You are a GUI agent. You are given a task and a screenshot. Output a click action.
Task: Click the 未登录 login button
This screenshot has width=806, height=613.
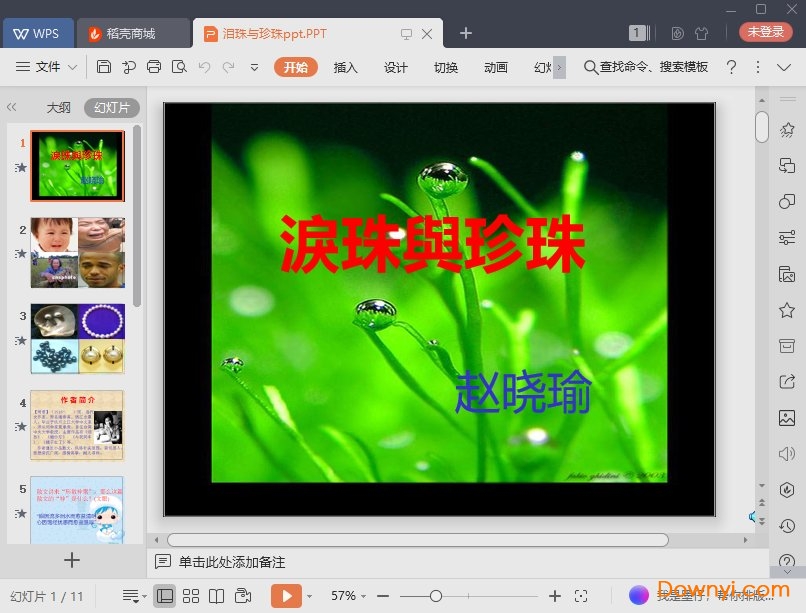click(765, 31)
